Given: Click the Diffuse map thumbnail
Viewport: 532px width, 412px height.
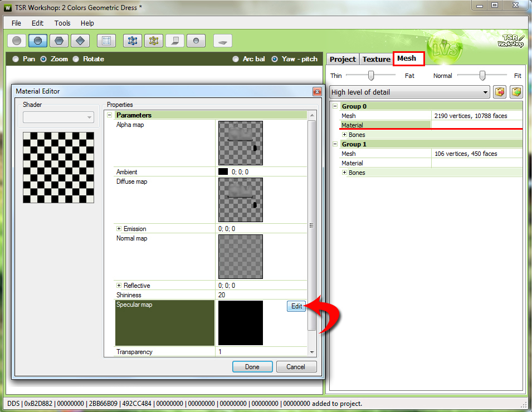Looking at the screenshot, I should pos(241,200).
